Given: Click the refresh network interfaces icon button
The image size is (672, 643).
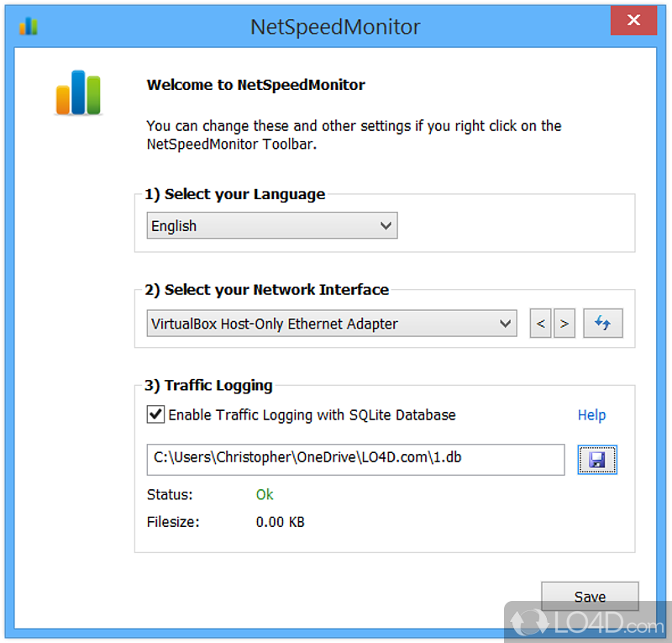Looking at the screenshot, I should pyautogui.click(x=602, y=323).
